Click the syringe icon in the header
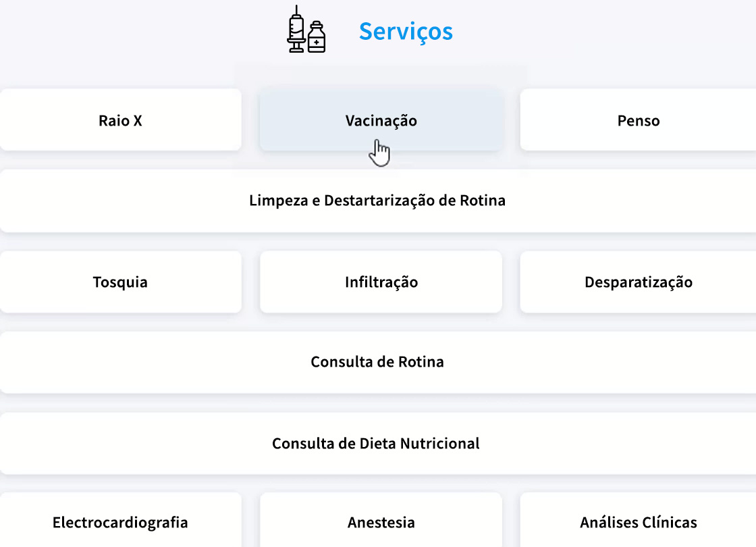 tap(295, 30)
